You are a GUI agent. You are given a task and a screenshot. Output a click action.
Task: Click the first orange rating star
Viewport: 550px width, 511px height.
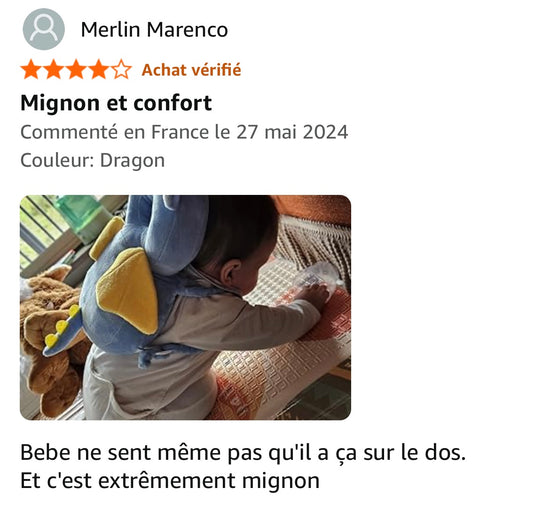31,69
